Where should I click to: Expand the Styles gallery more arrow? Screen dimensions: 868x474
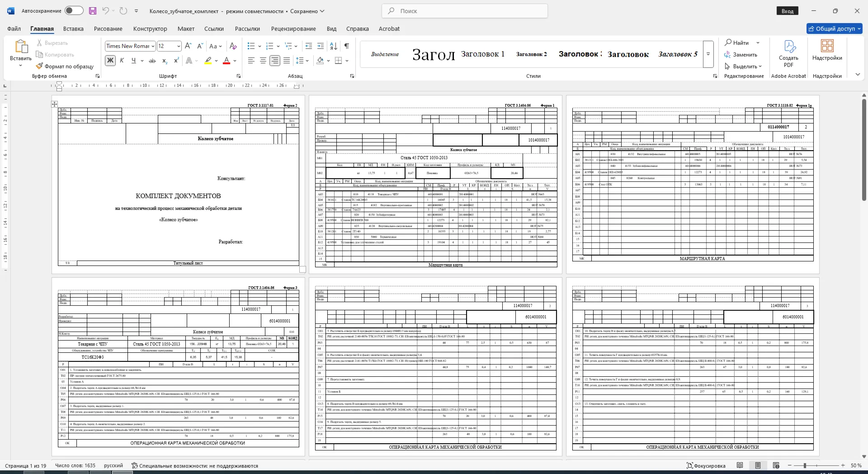[x=708, y=54]
